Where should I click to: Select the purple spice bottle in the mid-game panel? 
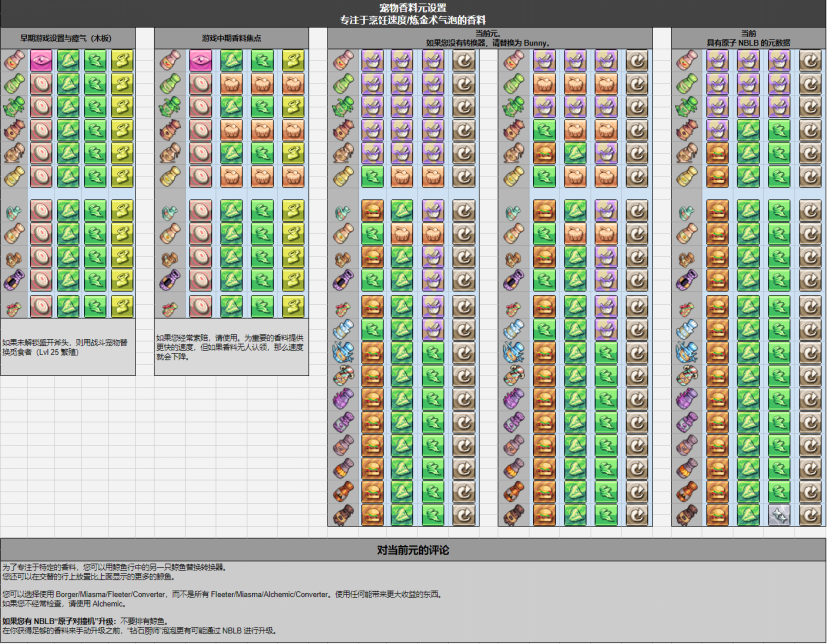[x=171, y=280]
